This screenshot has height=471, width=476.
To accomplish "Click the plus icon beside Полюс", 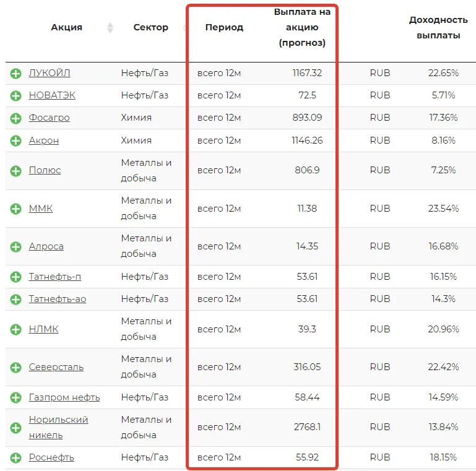I will 15,171.
